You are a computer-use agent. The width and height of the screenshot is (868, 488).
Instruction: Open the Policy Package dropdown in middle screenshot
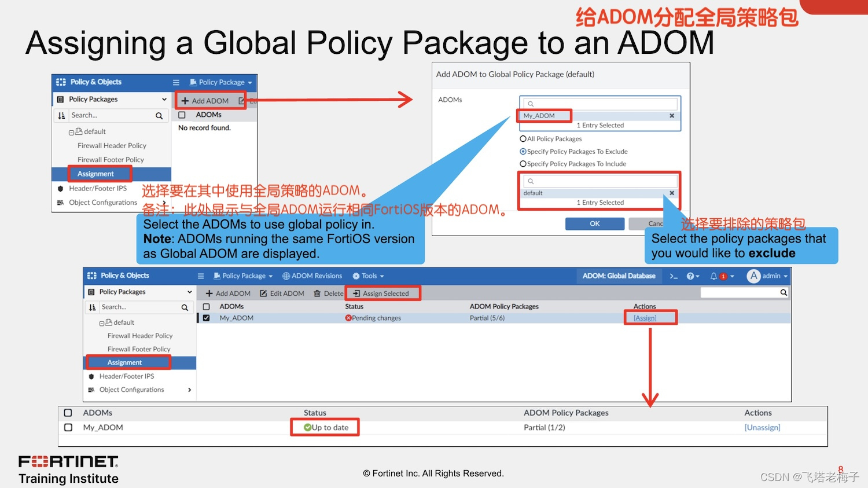pyautogui.click(x=243, y=276)
